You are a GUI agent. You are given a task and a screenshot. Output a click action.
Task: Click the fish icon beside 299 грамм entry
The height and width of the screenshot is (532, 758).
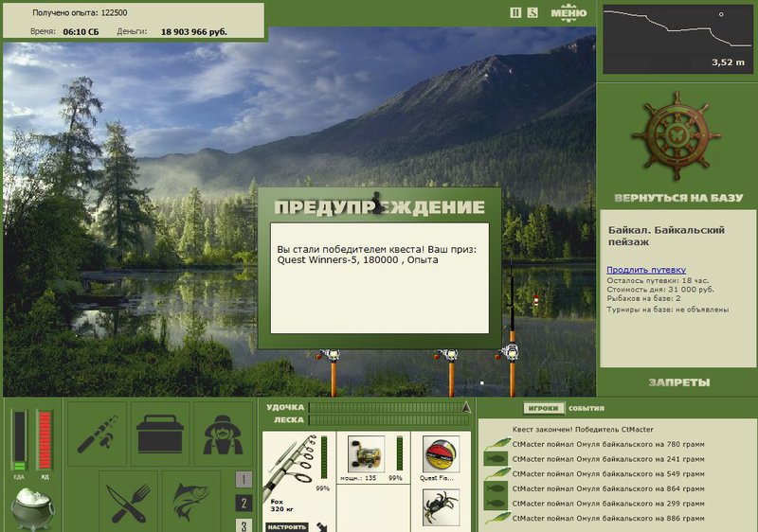tap(496, 504)
